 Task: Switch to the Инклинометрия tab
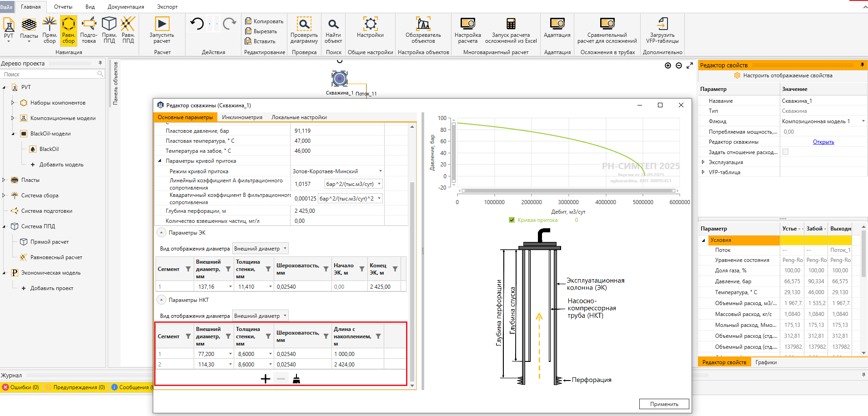pos(242,117)
